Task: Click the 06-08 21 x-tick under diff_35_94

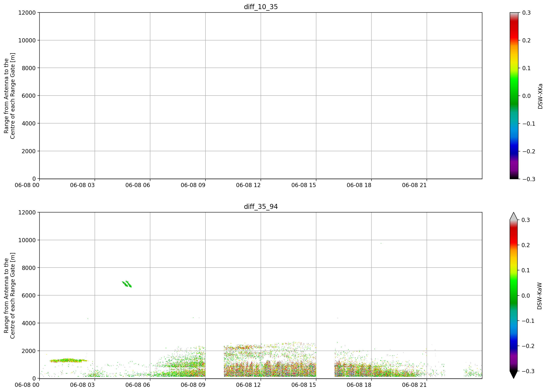Action: [414, 385]
